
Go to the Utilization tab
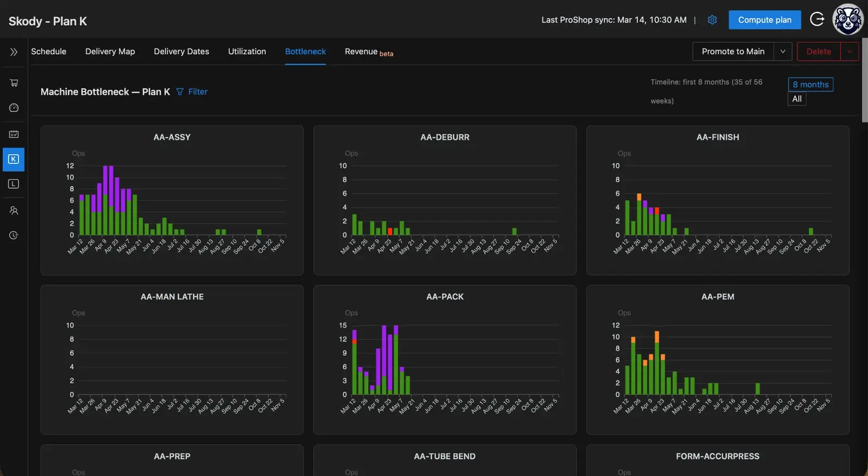tap(247, 52)
